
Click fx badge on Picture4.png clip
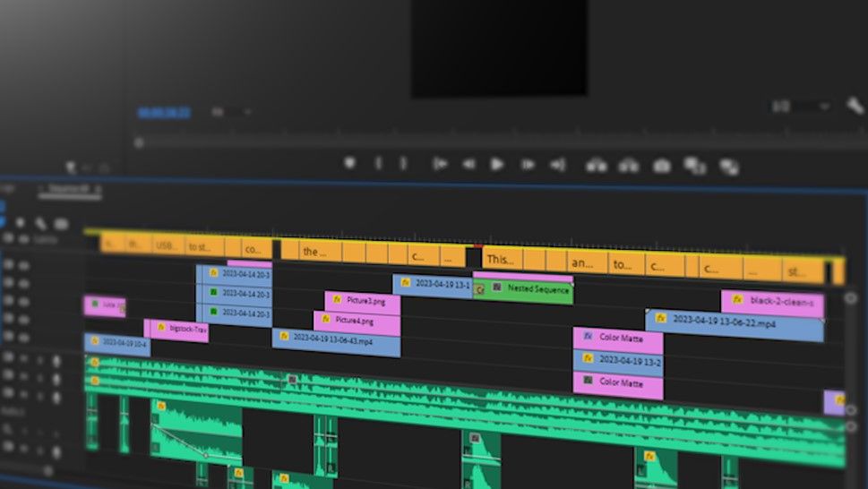click(326, 319)
